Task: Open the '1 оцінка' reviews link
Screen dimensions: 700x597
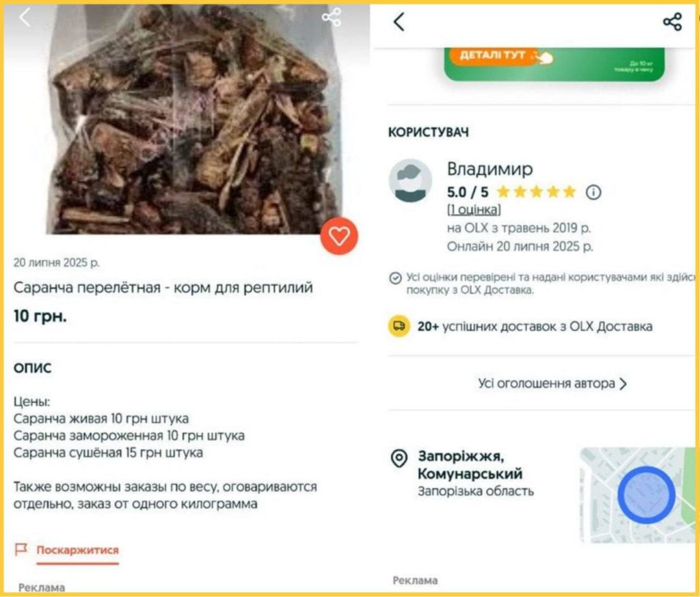Action: pyautogui.click(x=474, y=209)
